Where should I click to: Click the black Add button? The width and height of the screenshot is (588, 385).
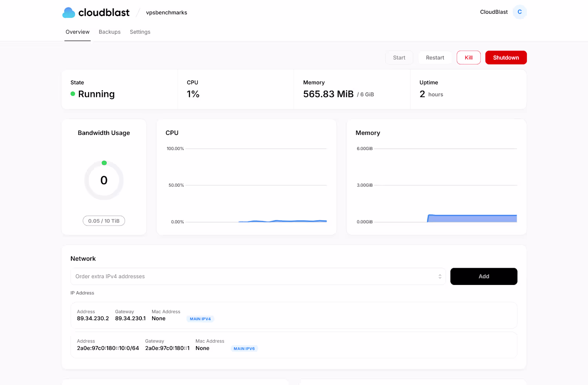(484, 276)
